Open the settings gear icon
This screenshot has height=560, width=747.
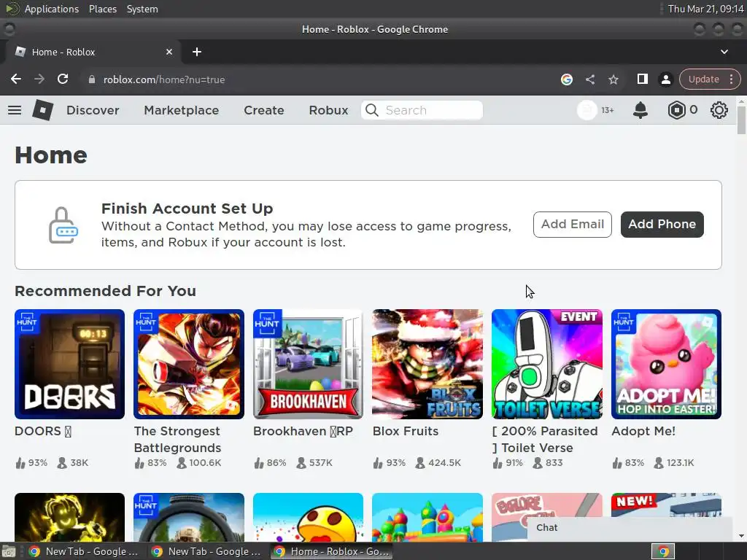pos(719,110)
